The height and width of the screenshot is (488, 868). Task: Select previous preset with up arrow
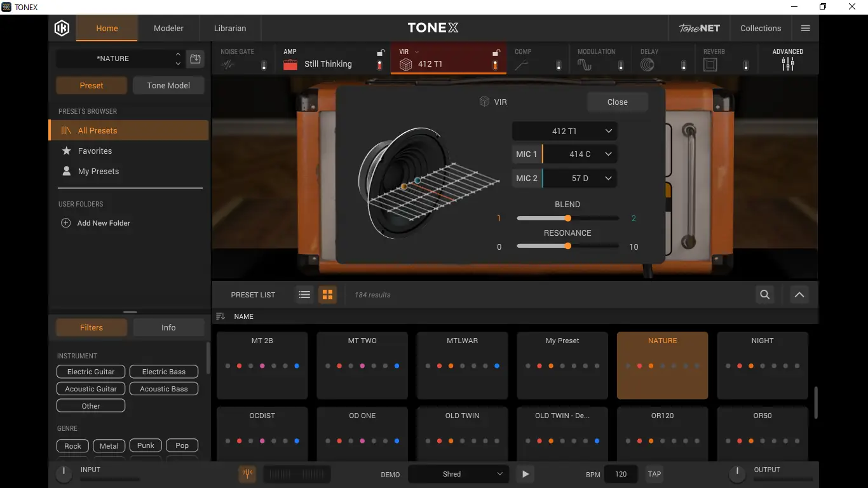[178, 54]
